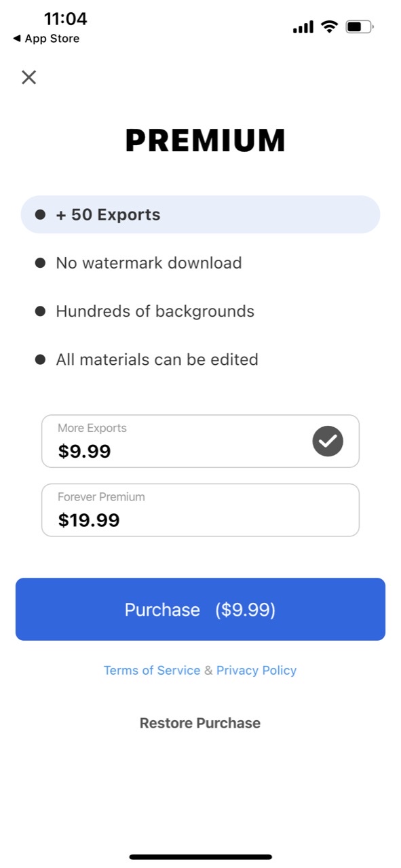Image resolution: width=401 pixels, height=868 pixels.
Task: Click the bullet next to No watermark download
Action: coord(39,262)
